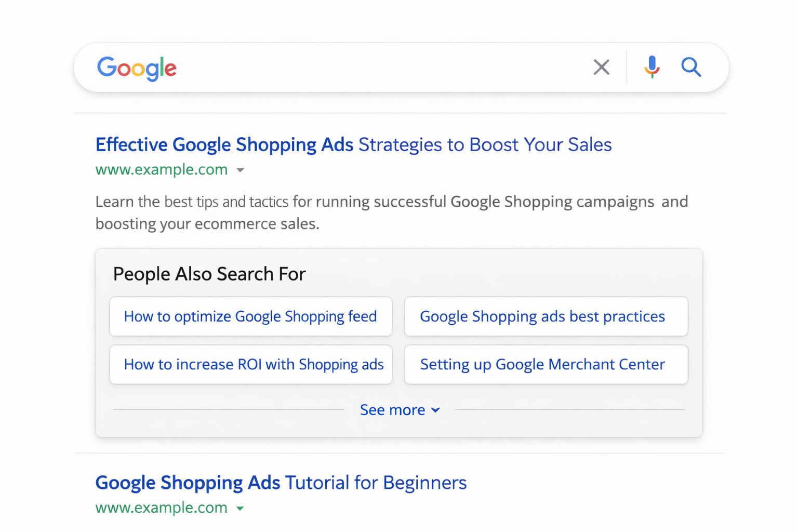
Task: Open the Google Shopping Ads Tutorial for Beginners
Action: click(x=281, y=483)
